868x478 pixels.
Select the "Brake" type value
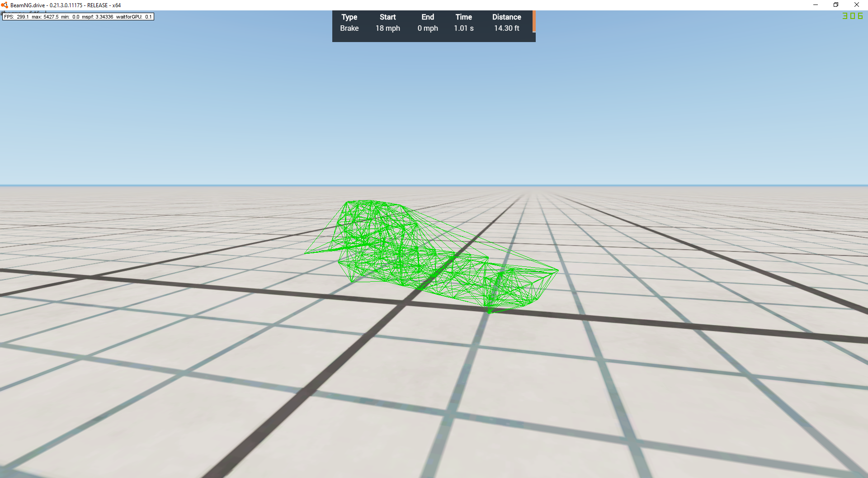click(349, 28)
